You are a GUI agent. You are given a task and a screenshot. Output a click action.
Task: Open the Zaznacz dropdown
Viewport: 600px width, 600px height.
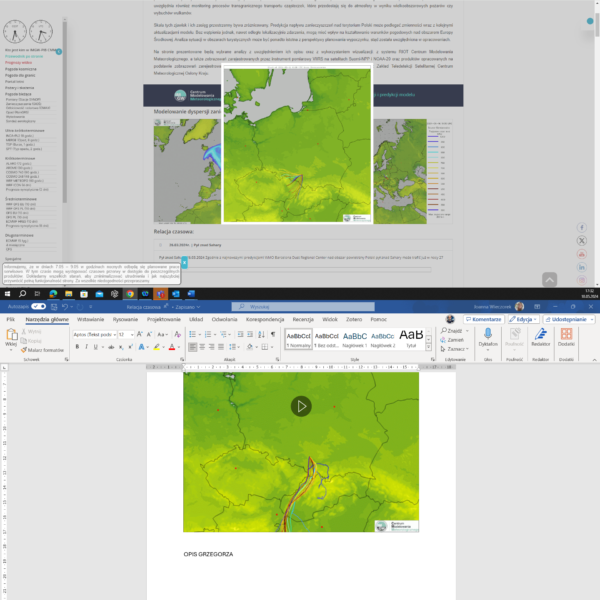pos(455,349)
